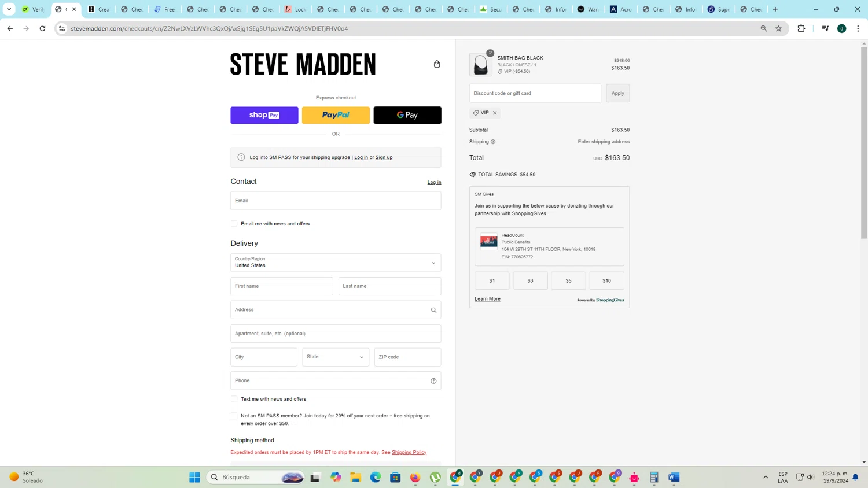The height and width of the screenshot is (488, 868).
Task: Click the phone field help icon
Action: (x=433, y=380)
